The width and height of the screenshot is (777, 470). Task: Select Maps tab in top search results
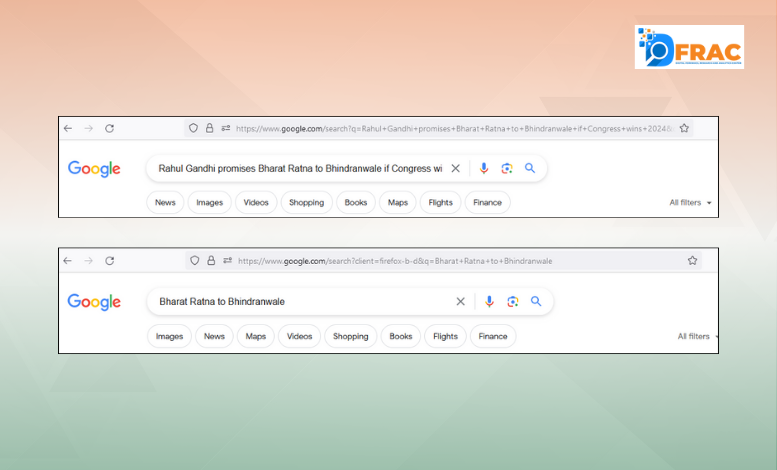[398, 202]
